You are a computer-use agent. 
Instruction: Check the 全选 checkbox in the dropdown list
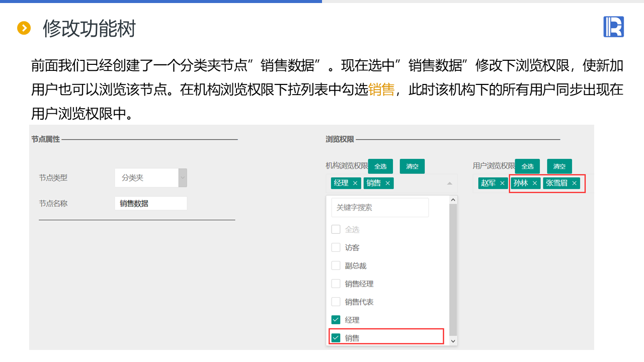coord(336,229)
